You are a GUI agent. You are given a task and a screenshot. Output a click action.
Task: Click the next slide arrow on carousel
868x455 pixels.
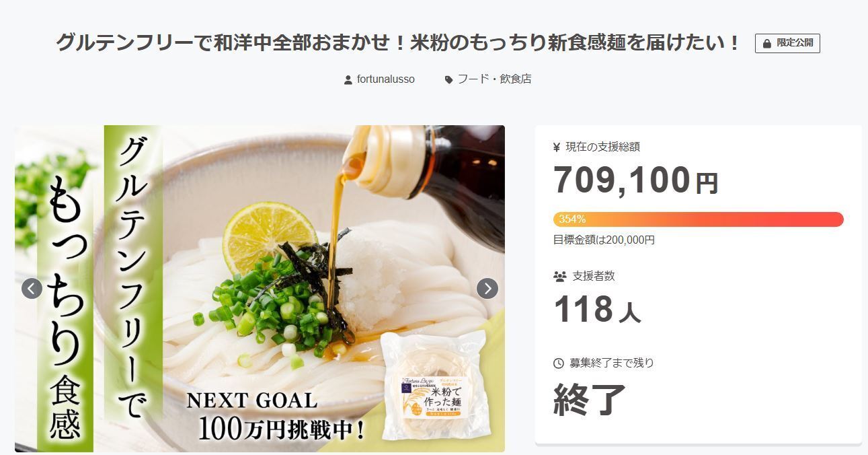[487, 288]
